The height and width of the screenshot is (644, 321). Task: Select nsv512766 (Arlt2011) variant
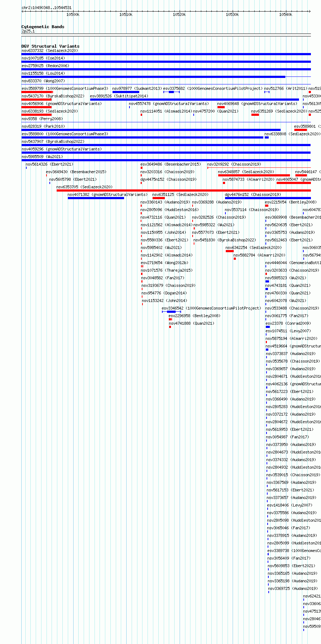click(x=286, y=89)
